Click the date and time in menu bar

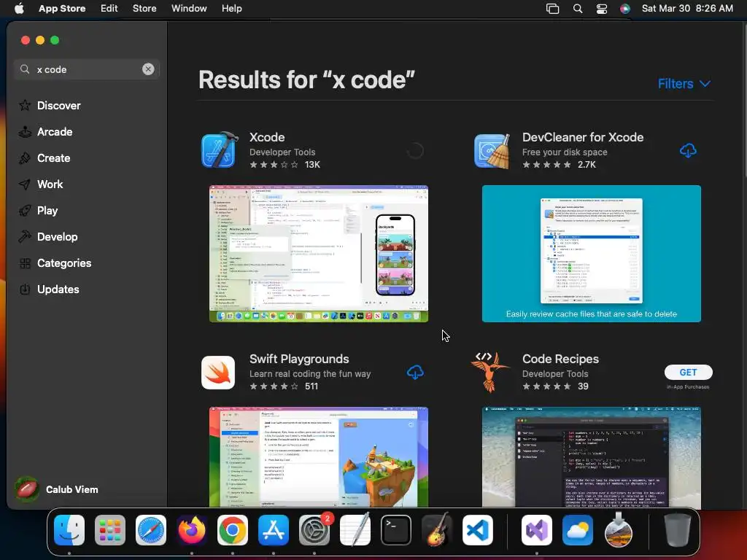point(687,9)
